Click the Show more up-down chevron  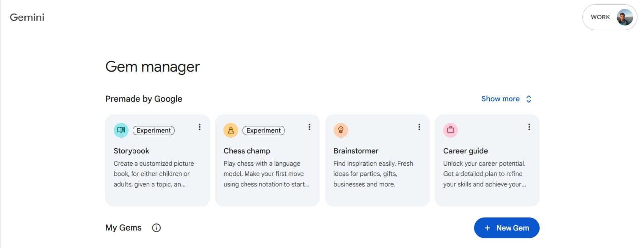tap(529, 99)
